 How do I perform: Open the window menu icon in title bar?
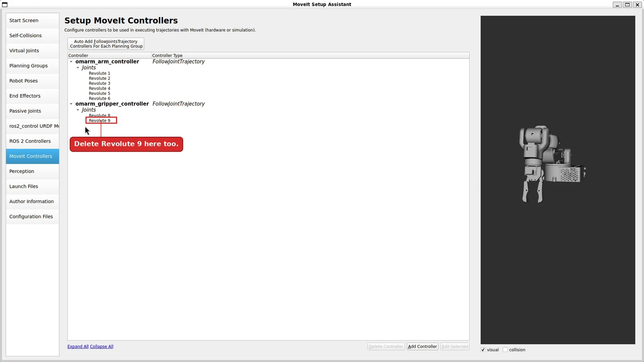[x=5, y=4]
